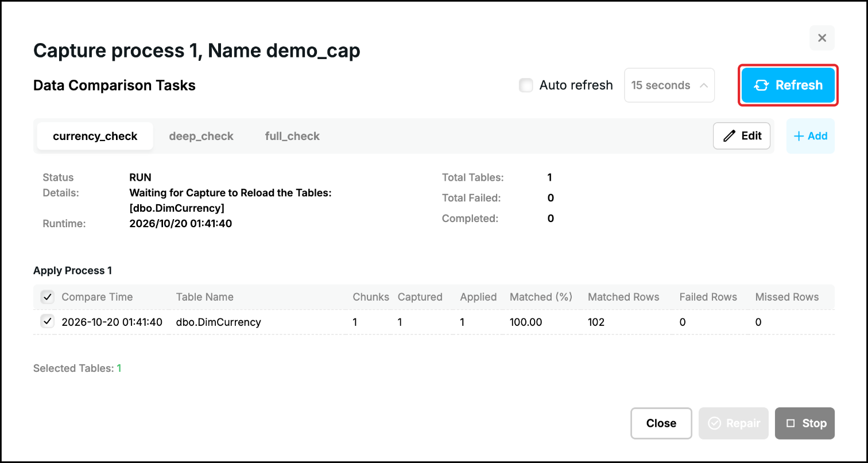Click the Close button

[661, 423]
